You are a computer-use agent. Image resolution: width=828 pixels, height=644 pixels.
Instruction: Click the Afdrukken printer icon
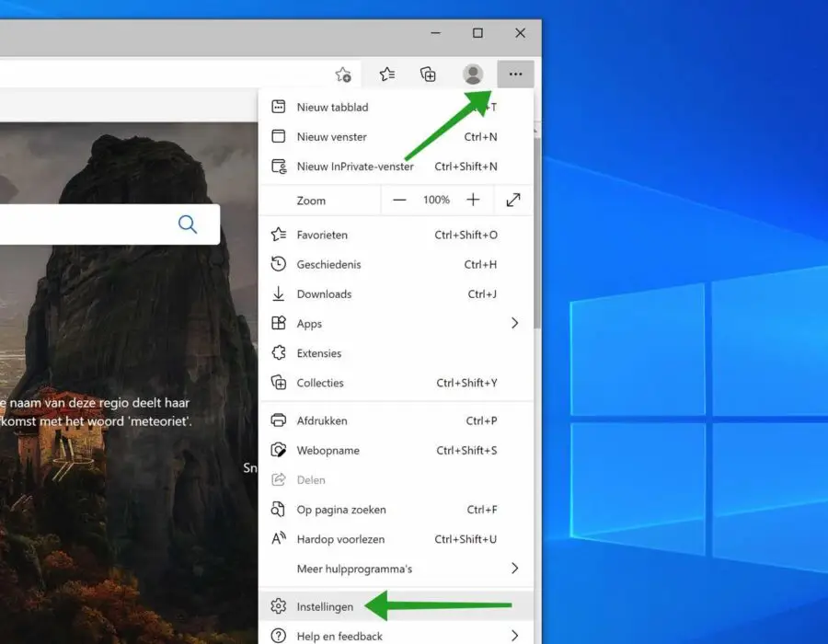pos(278,420)
